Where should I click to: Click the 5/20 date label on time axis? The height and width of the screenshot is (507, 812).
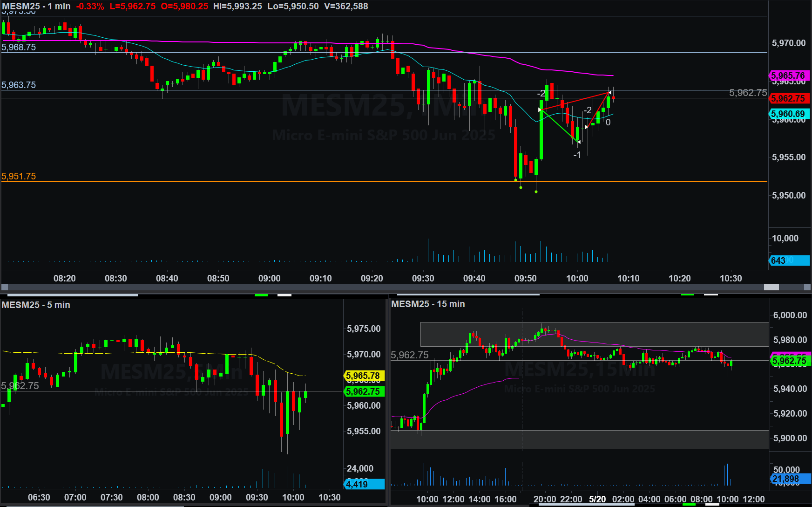click(597, 499)
